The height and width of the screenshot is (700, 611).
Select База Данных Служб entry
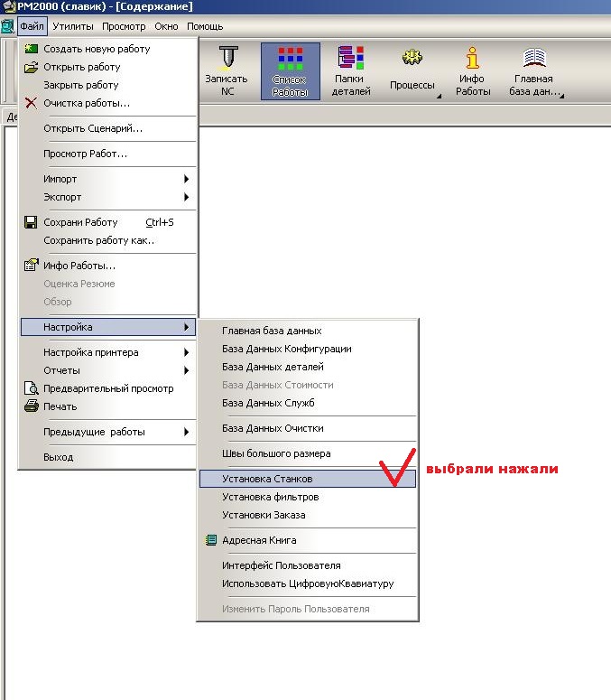[x=307, y=403]
